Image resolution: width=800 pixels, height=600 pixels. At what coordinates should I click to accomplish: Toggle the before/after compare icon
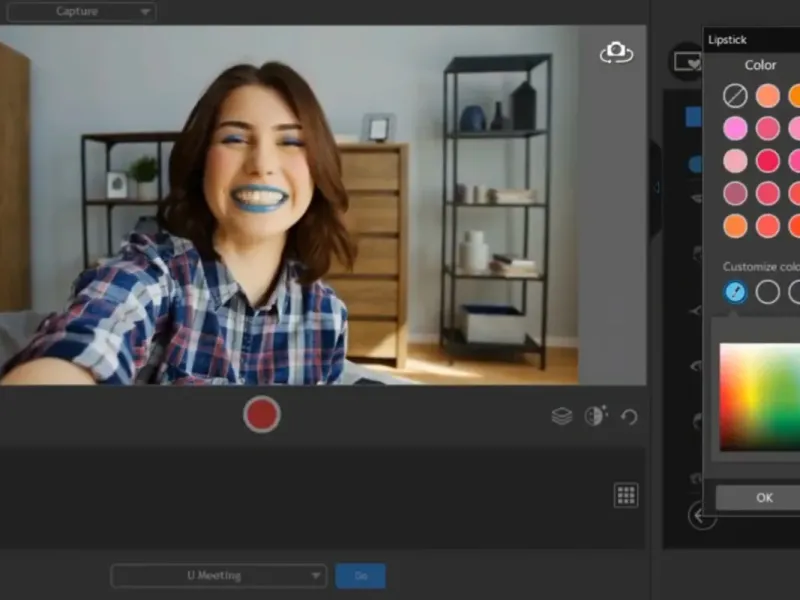(x=595, y=416)
